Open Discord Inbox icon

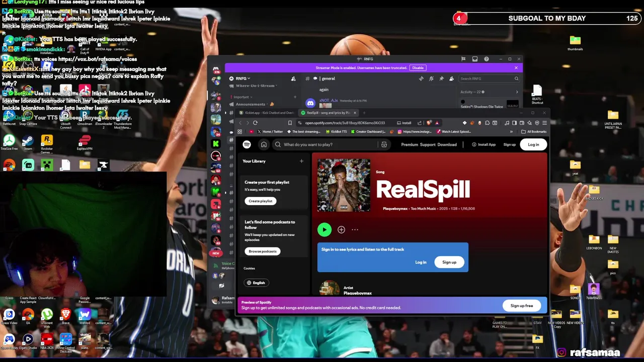point(474,59)
